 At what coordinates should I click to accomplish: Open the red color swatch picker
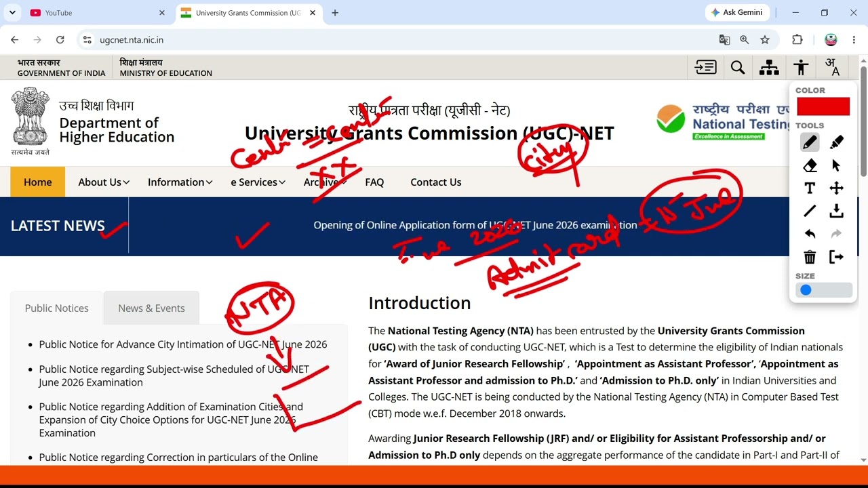(823, 106)
